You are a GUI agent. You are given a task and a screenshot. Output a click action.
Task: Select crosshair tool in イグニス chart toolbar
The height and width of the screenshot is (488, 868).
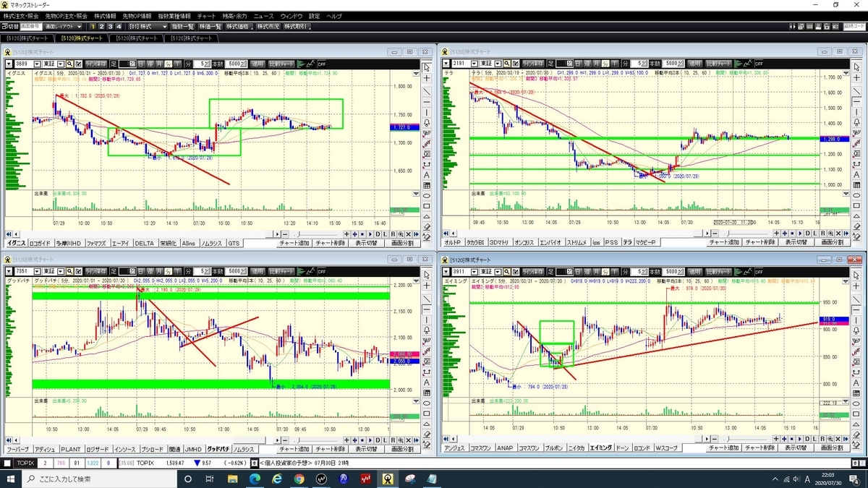pos(427,78)
